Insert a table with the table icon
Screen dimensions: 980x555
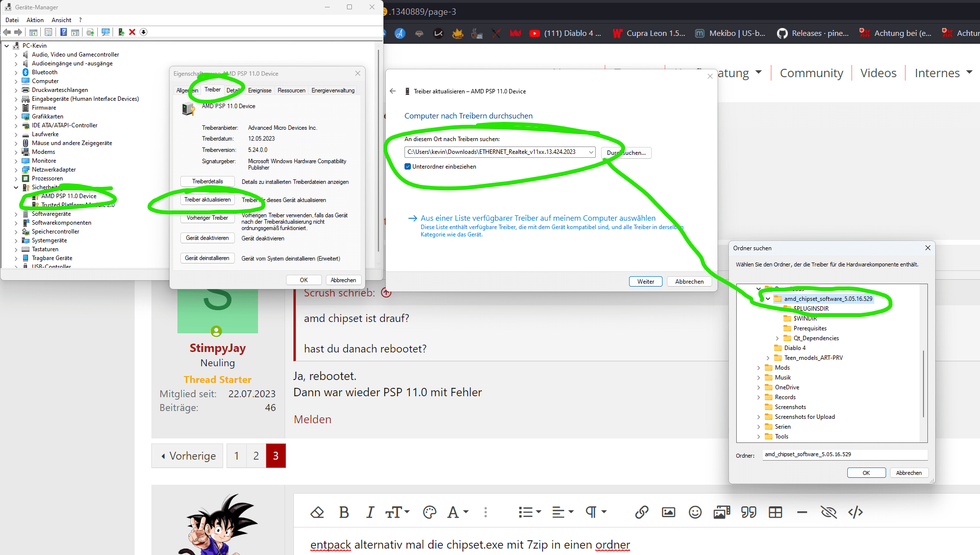coord(776,512)
